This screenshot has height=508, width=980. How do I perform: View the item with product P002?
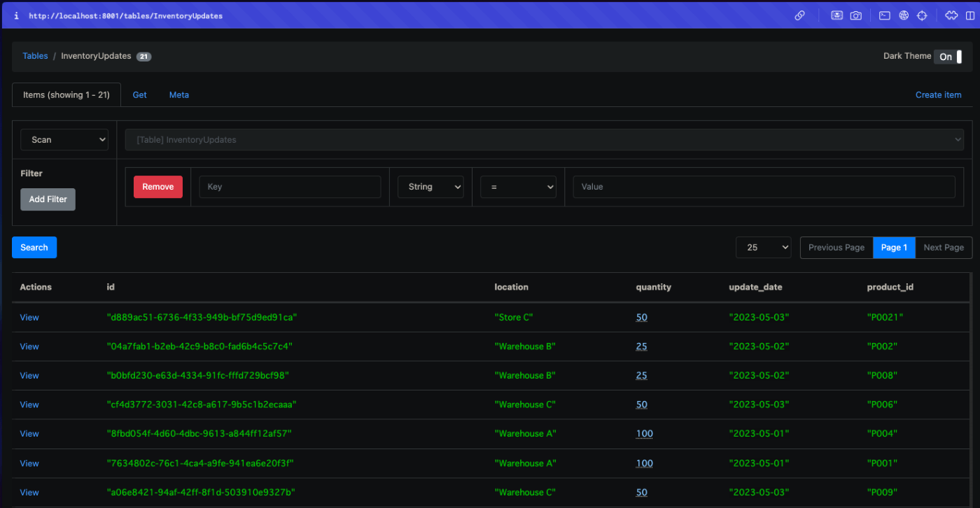[29, 346]
